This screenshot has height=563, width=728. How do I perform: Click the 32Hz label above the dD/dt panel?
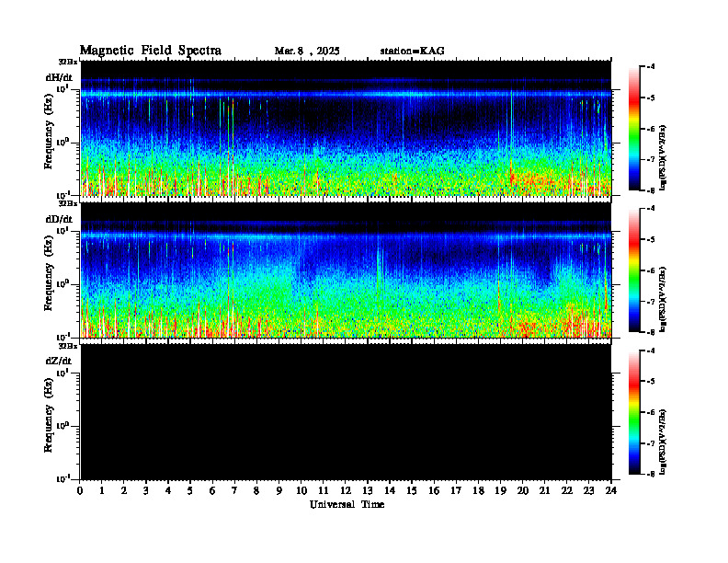click(x=68, y=203)
